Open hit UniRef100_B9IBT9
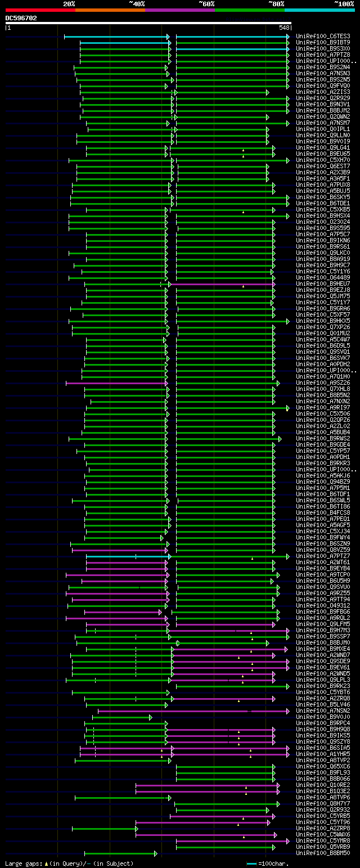The width and height of the screenshot is (360, 868). click(x=323, y=43)
